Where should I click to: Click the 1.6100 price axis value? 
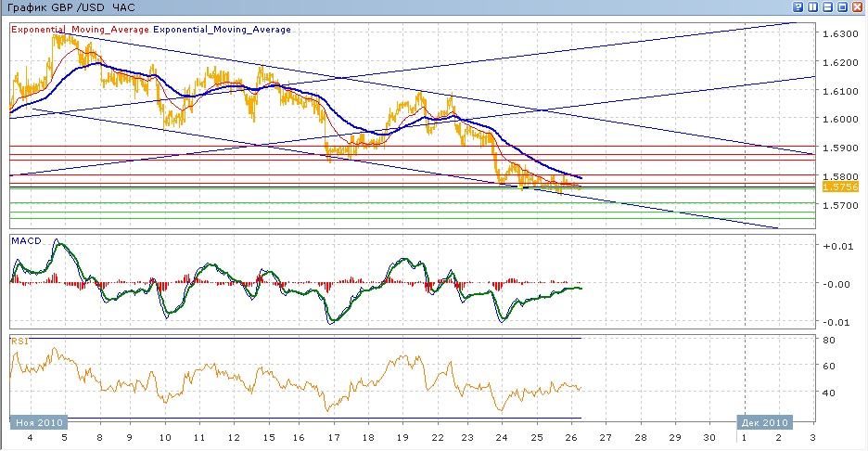click(840, 91)
